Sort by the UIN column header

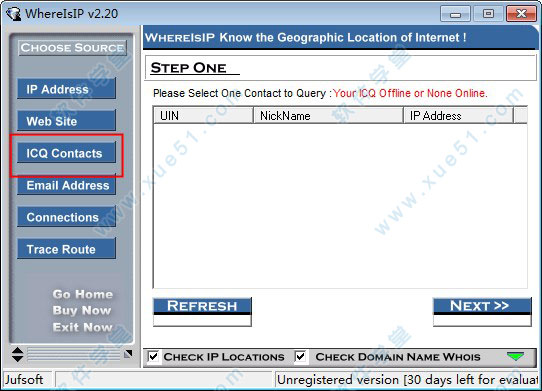(203, 115)
